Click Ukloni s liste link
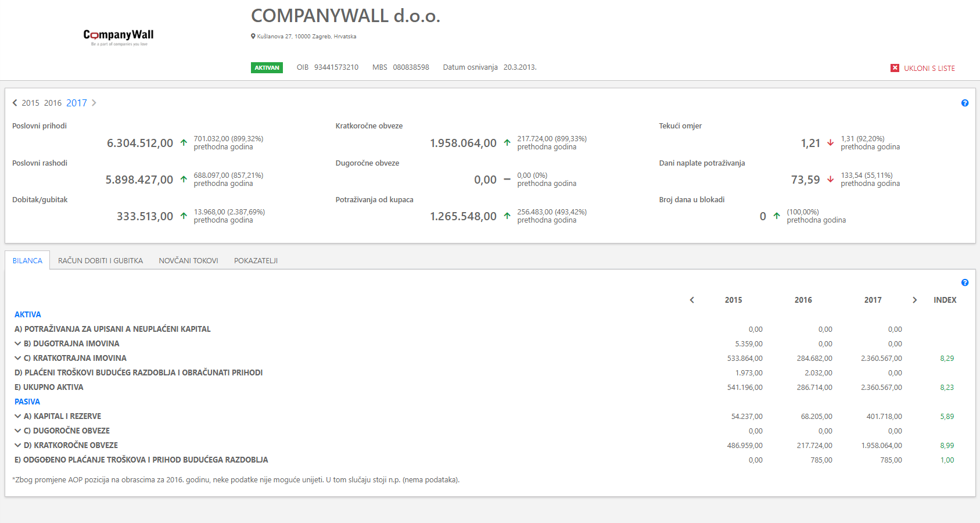This screenshot has width=980, height=523. [x=929, y=68]
